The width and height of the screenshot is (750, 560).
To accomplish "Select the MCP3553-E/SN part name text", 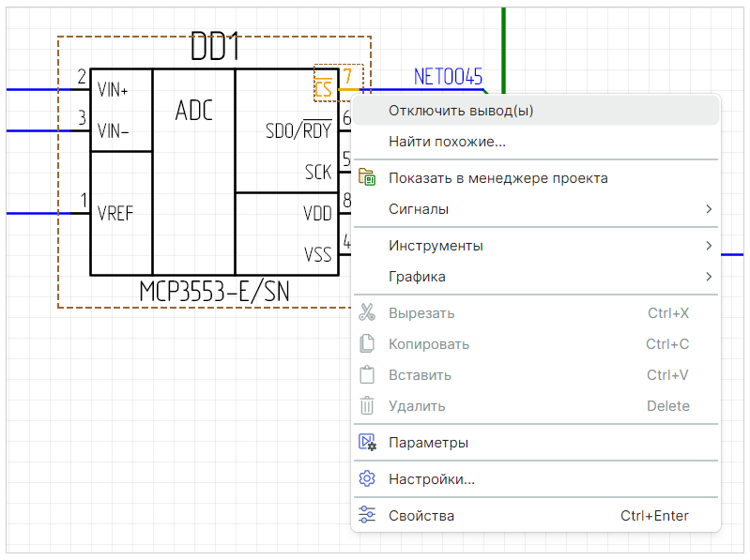I will point(214,292).
